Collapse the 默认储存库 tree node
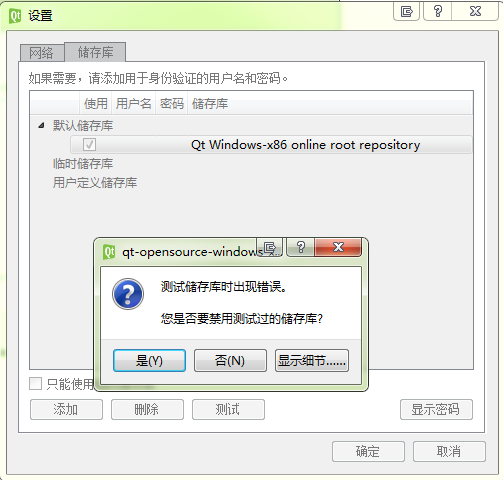The image size is (503, 480). pos(41,126)
